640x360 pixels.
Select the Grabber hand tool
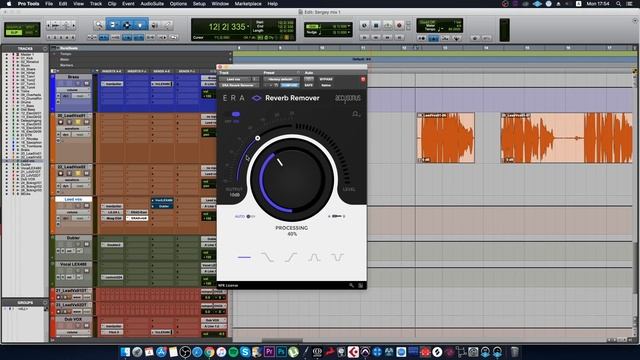pos(140,25)
